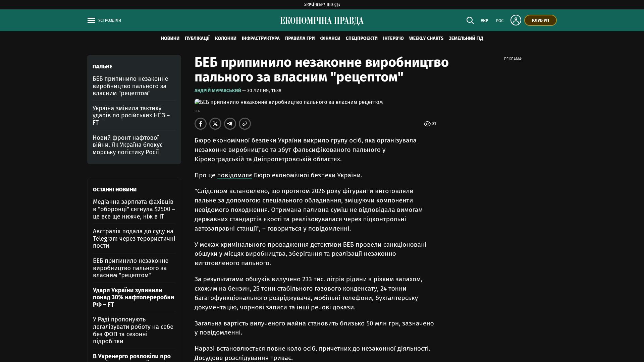Open news on медіанна зарплата в оборонці
This screenshot has height=362, width=644.
point(134,209)
